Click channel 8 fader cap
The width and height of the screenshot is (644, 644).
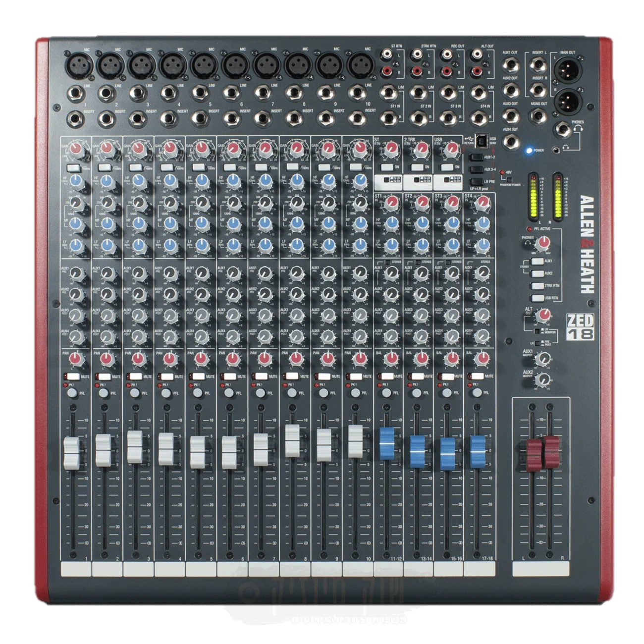tap(292, 440)
